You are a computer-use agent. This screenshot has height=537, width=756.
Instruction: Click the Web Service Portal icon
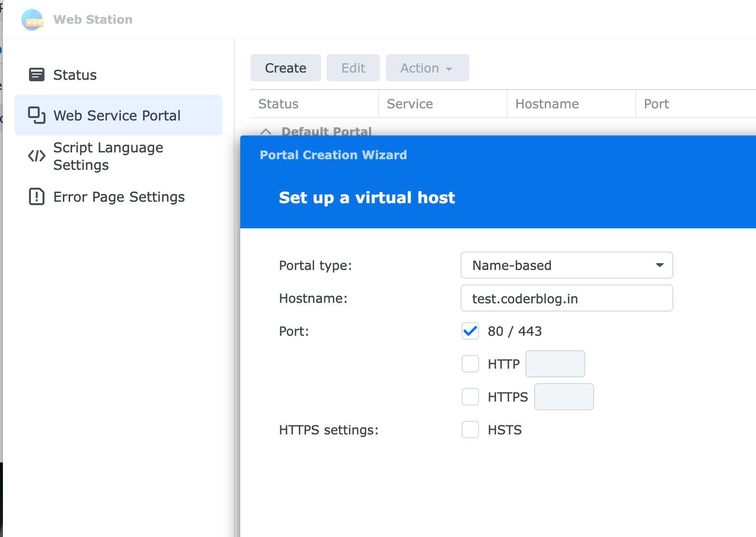pos(37,116)
